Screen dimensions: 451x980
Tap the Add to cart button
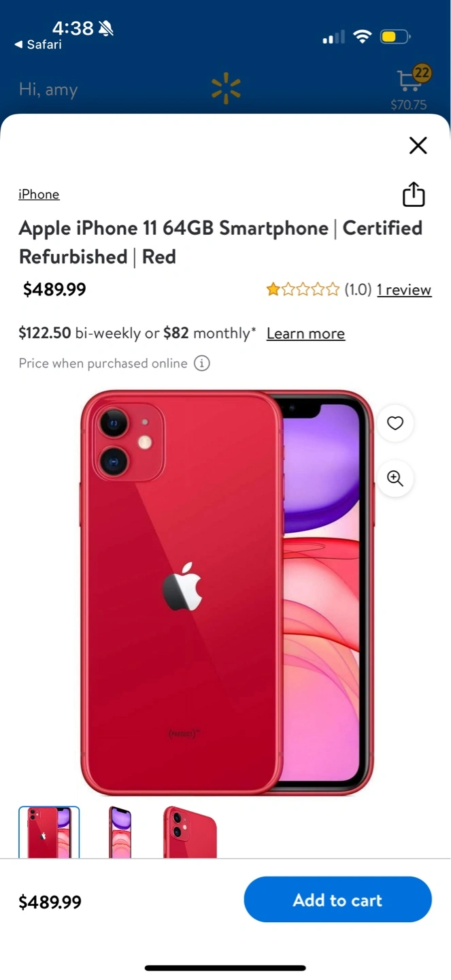[x=338, y=900]
